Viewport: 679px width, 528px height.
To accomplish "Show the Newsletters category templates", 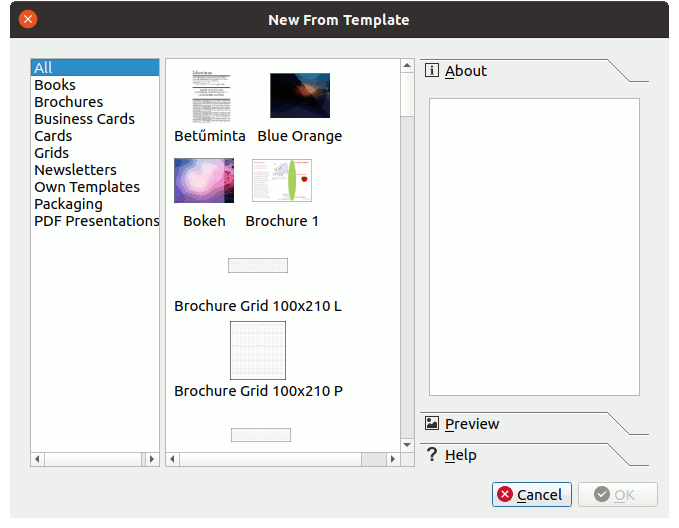I will pos(75,170).
